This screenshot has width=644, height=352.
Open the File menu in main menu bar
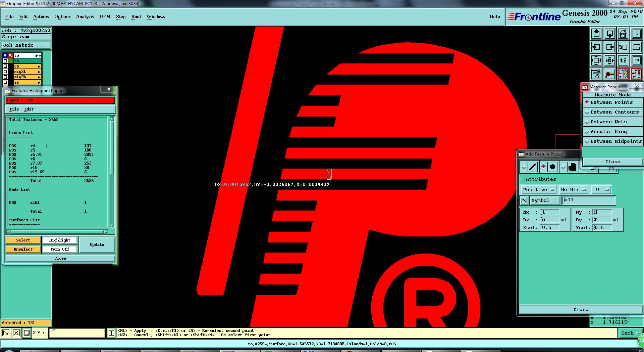click(x=9, y=17)
